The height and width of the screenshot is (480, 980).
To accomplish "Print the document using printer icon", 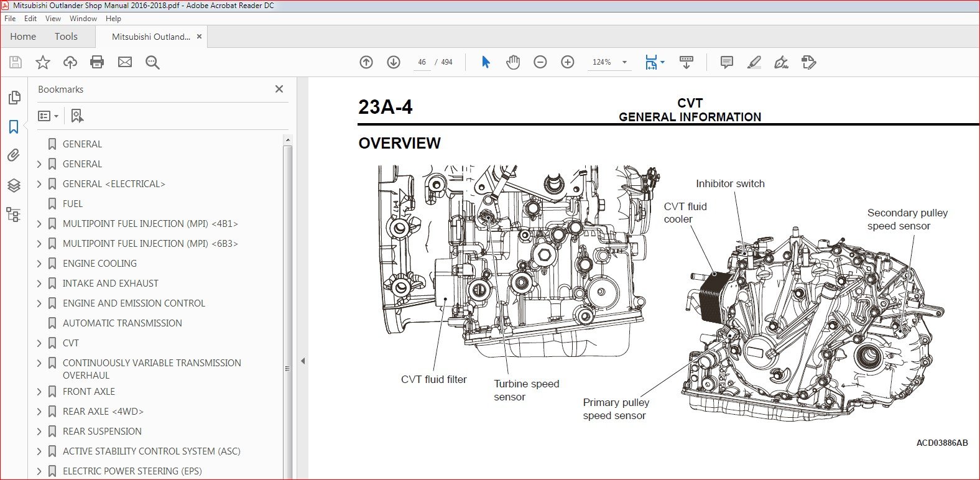I will pyautogui.click(x=97, y=62).
